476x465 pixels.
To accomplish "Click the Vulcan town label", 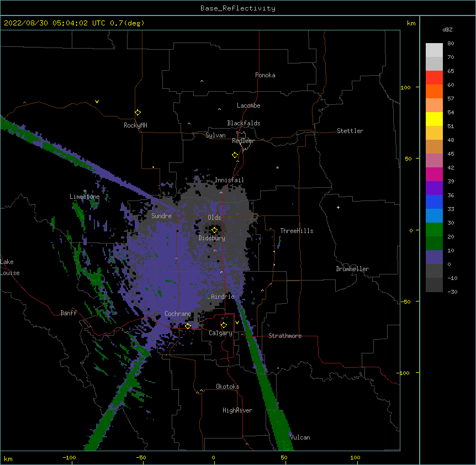I will (x=300, y=437).
